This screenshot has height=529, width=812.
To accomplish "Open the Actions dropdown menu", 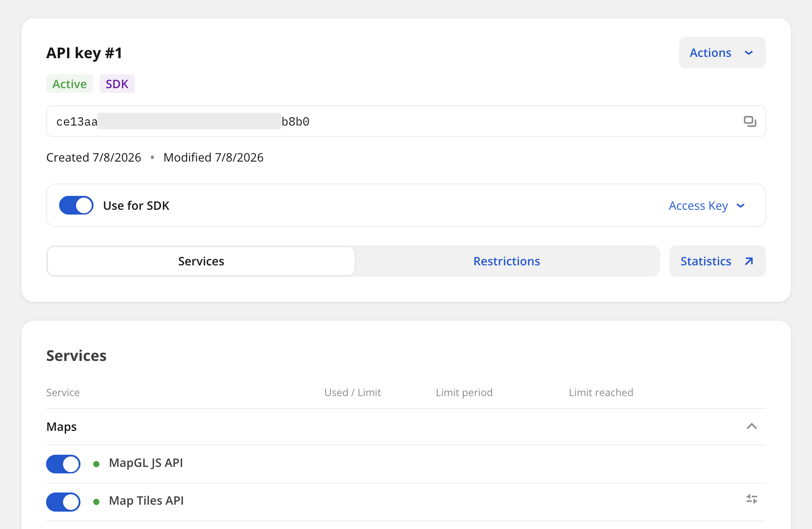I will pyautogui.click(x=722, y=53).
